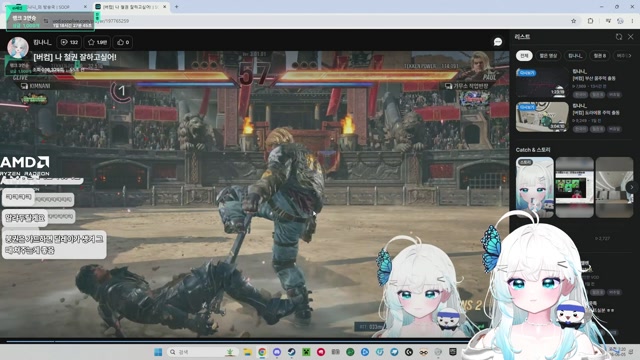Click the star favorite button
Viewport: 640px width, 360px height.
click(x=97, y=42)
